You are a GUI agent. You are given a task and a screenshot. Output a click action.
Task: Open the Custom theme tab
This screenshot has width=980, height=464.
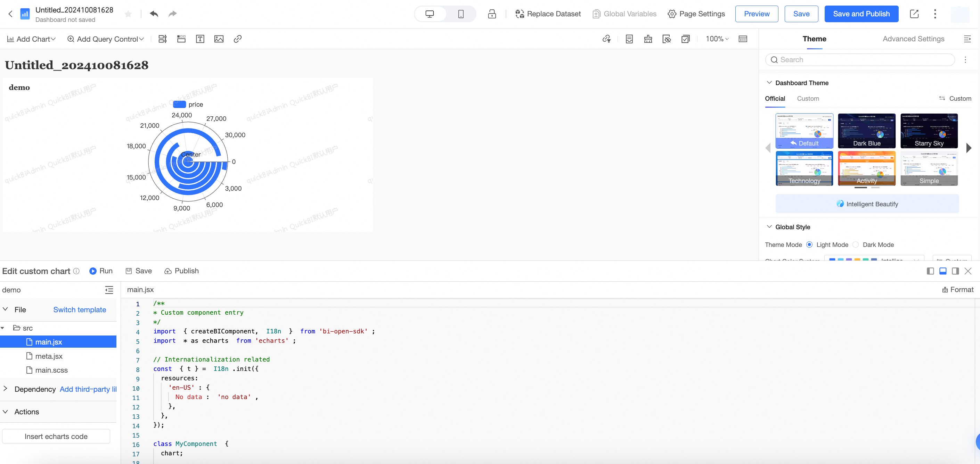click(x=808, y=99)
